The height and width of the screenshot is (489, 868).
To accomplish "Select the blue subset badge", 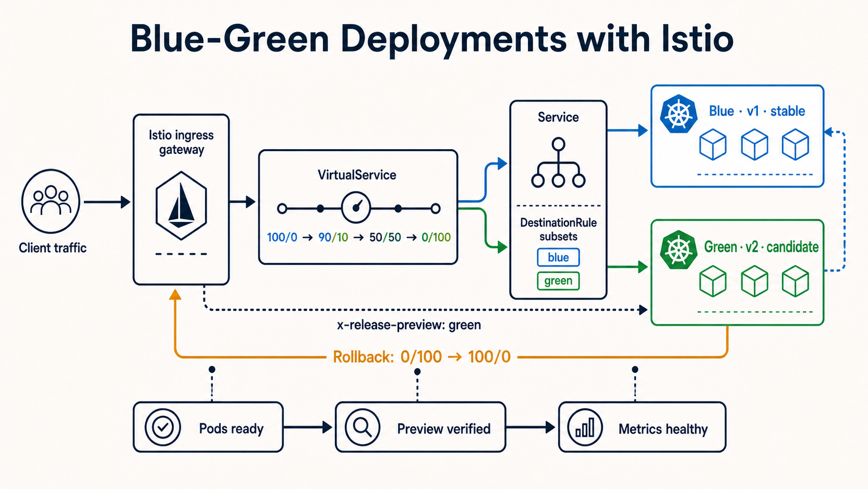I will pos(558,257).
